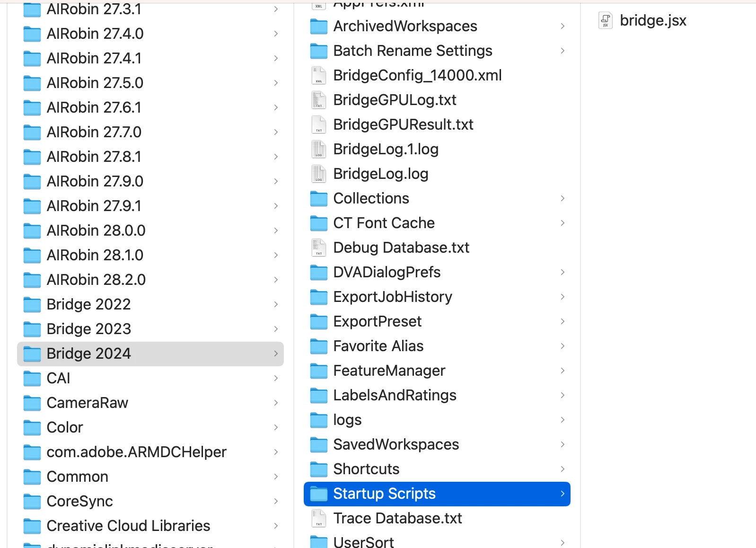Click the Bridge 2024 folder icon

pyautogui.click(x=32, y=354)
